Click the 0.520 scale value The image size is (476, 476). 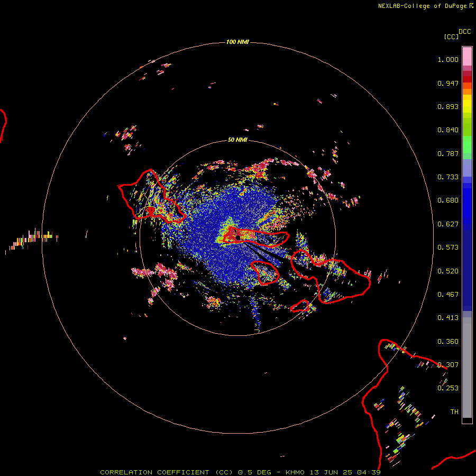(x=448, y=271)
